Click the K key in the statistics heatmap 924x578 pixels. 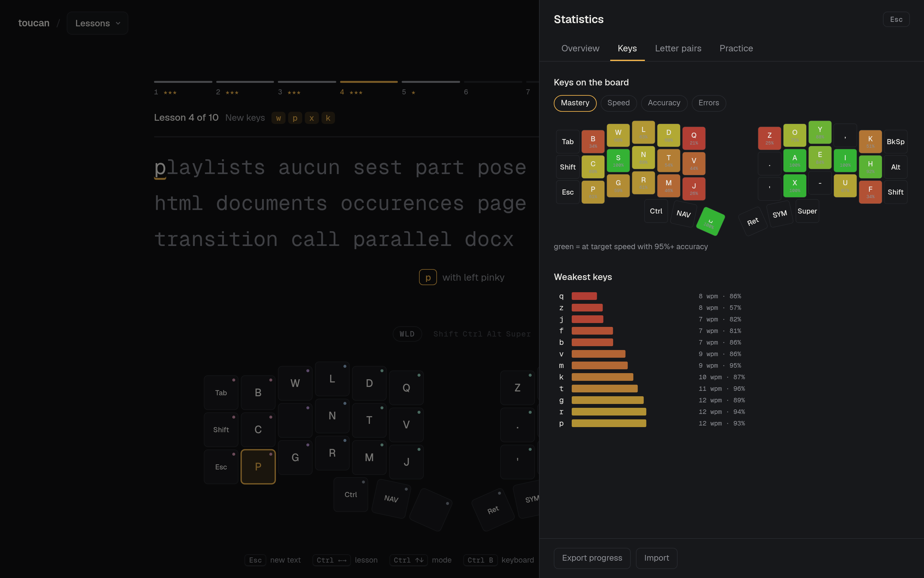870,141
